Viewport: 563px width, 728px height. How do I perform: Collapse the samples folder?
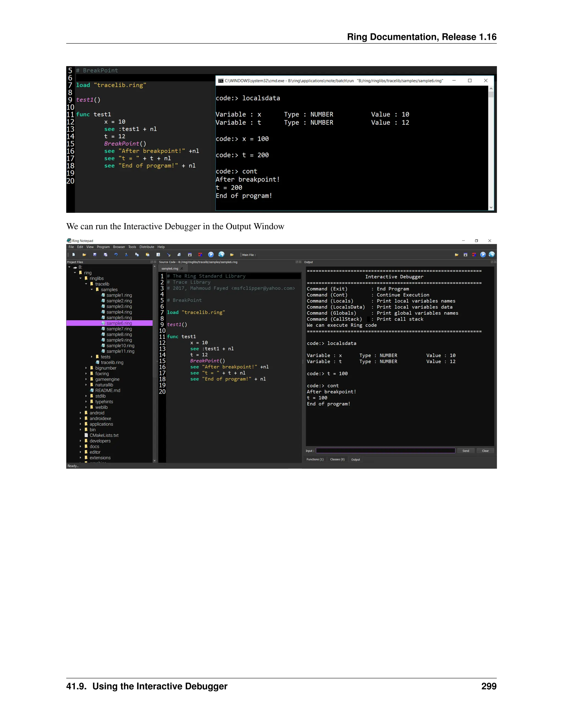(x=92, y=290)
